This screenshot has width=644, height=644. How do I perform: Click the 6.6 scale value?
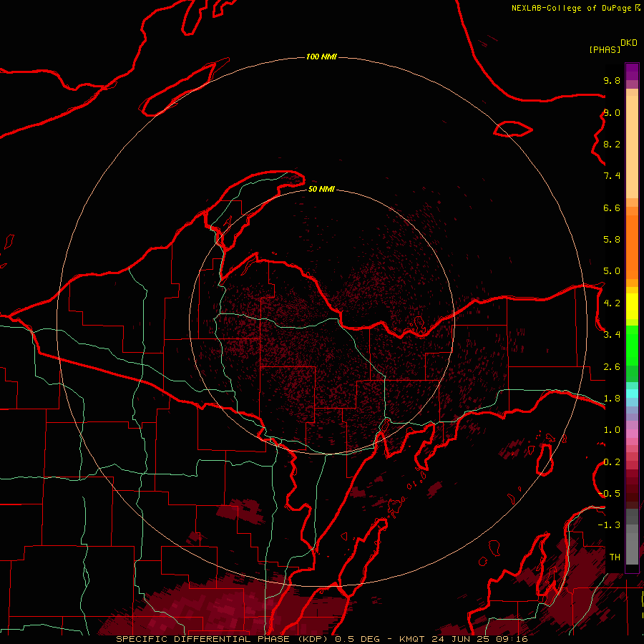point(612,208)
